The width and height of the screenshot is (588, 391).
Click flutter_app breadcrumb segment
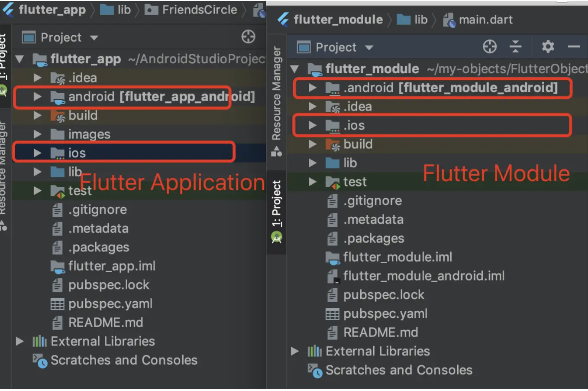(52, 10)
